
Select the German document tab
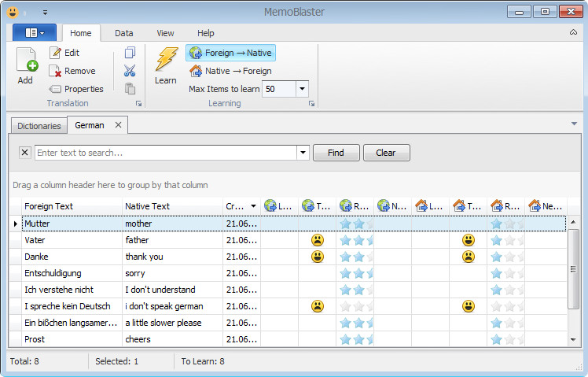point(90,125)
